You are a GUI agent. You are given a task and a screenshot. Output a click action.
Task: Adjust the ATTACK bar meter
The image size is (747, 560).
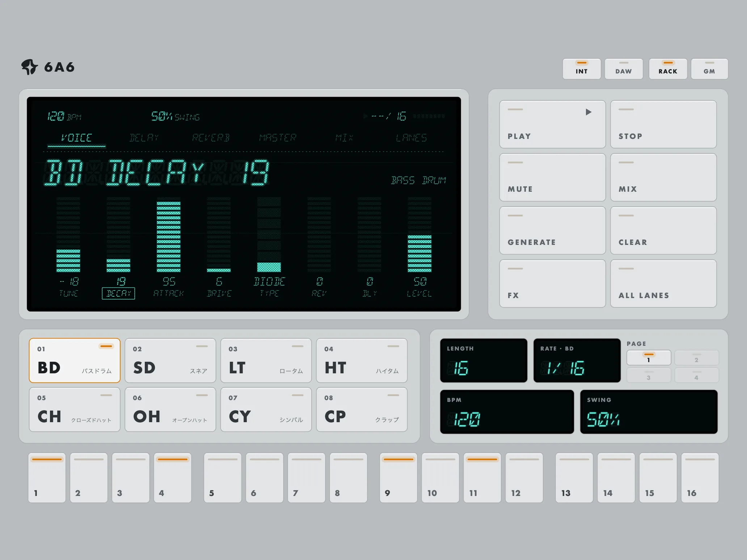point(168,234)
